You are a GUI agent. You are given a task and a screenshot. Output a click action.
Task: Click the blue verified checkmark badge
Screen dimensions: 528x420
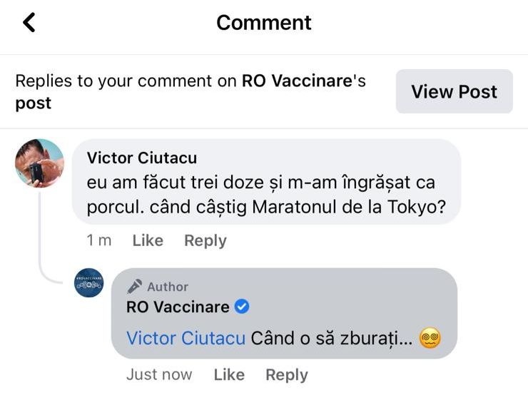[242, 307]
